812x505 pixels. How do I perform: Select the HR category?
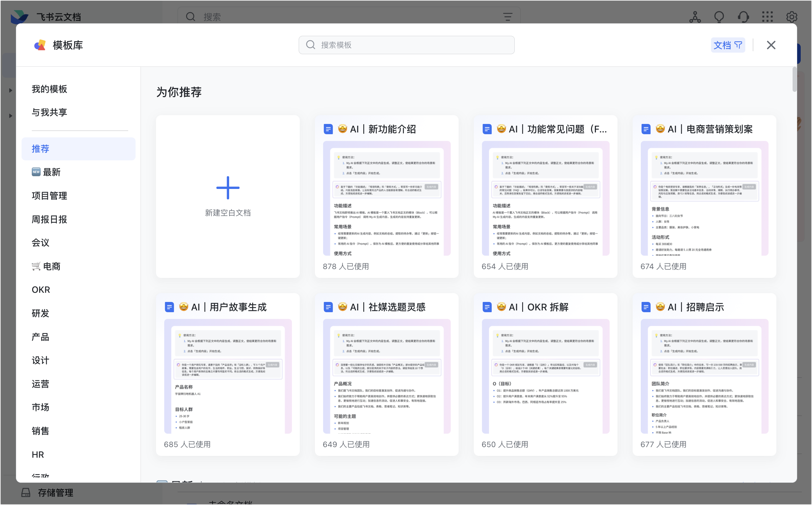click(78, 454)
